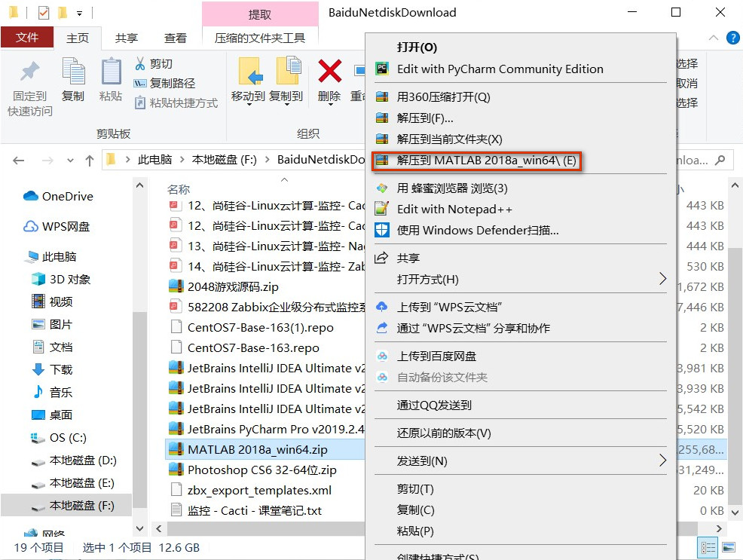The width and height of the screenshot is (743, 560).
Task: Open the Compressed Folder Tools tab
Action: click(260, 38)
